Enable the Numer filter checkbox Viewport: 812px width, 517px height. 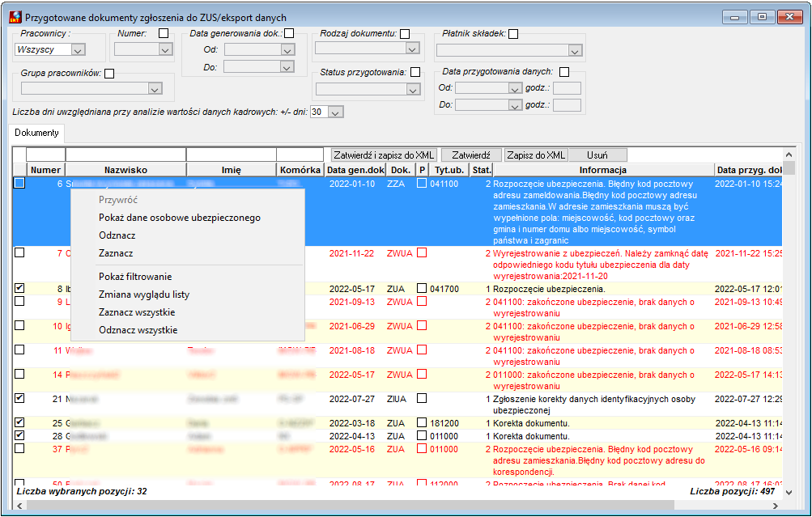click(164, 33)
